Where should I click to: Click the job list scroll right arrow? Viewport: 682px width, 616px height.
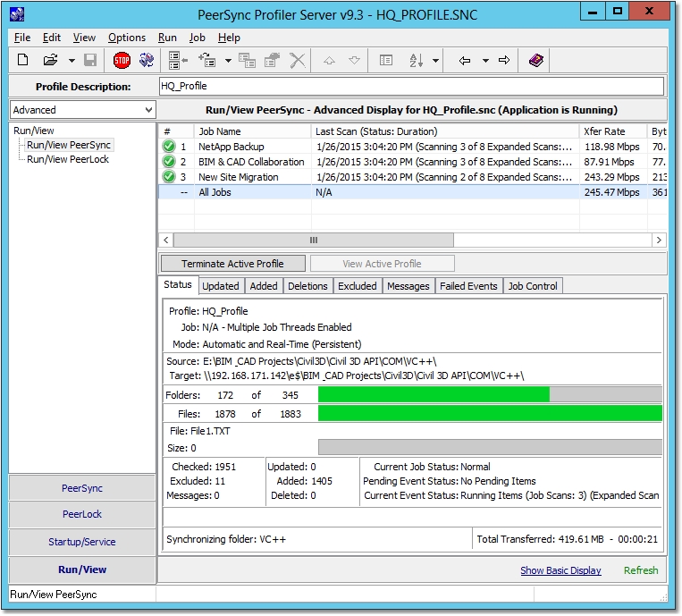659,240
